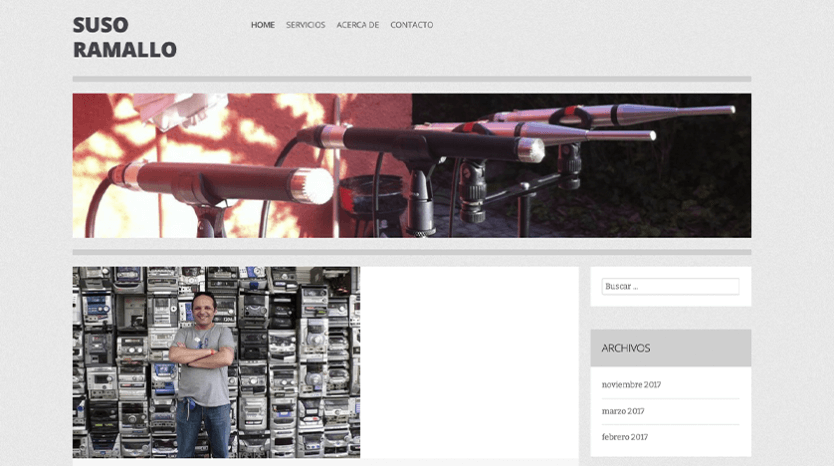Viewport: 834px width, 466px height.
Task: Open the noviembre 2017 archive
Action: [631, 385]
